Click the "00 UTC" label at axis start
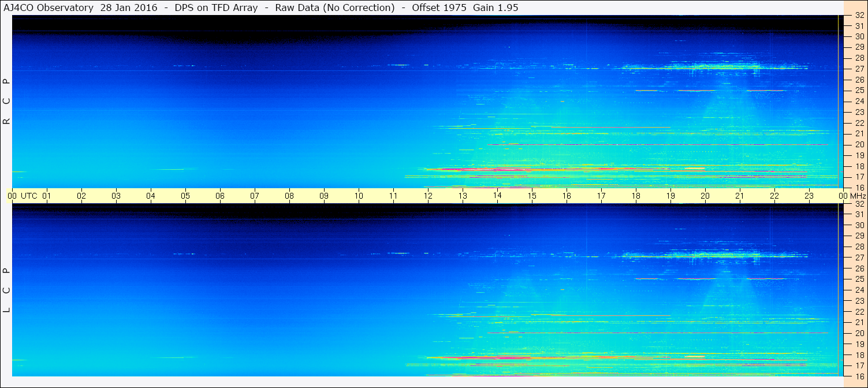 click(x=23, y=196)
